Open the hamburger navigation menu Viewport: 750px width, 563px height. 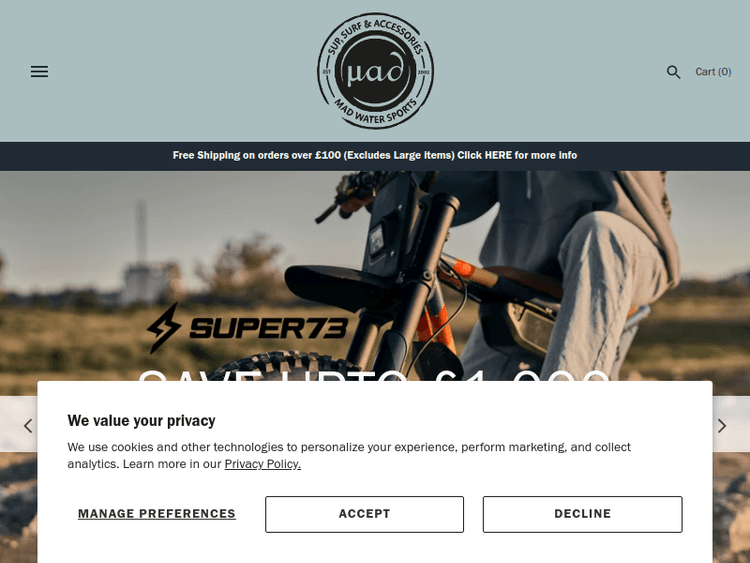pyautogui.click(x=39, y=72)
